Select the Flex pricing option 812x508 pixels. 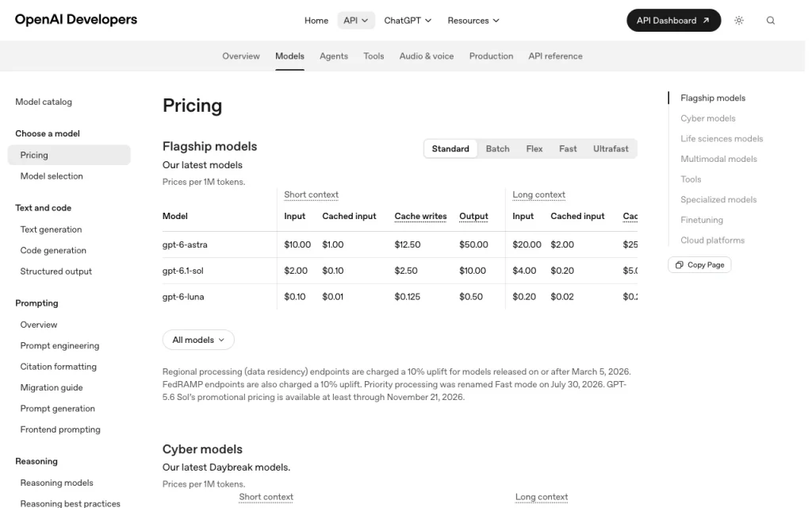pos(534,148)
